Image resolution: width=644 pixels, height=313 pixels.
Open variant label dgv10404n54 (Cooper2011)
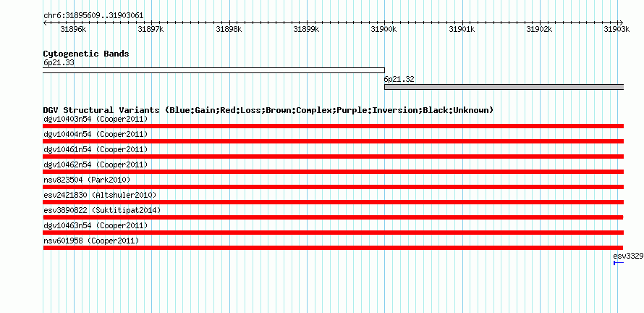pyautogui.click(x=96, y=135)
